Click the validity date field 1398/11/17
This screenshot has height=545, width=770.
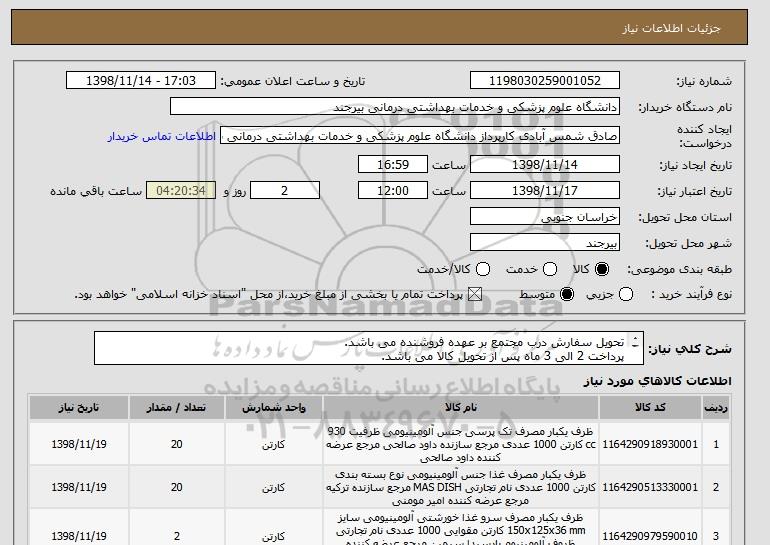(x=545, y=191)
